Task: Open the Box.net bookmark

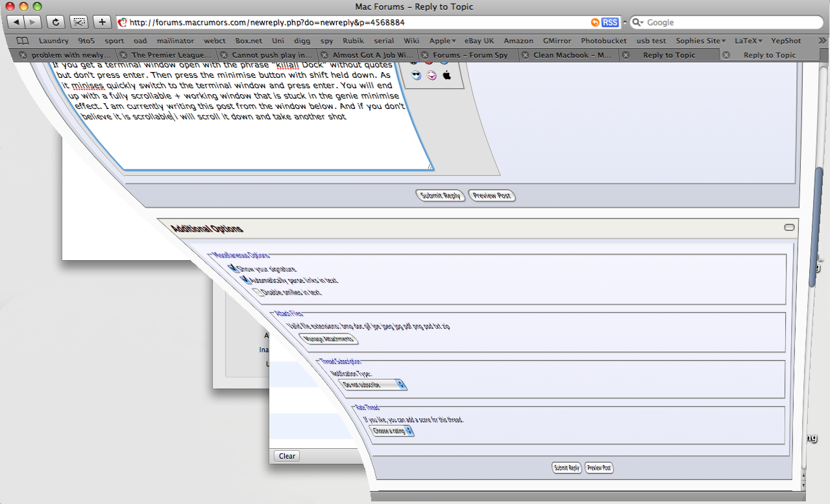Action: [249, 40]
